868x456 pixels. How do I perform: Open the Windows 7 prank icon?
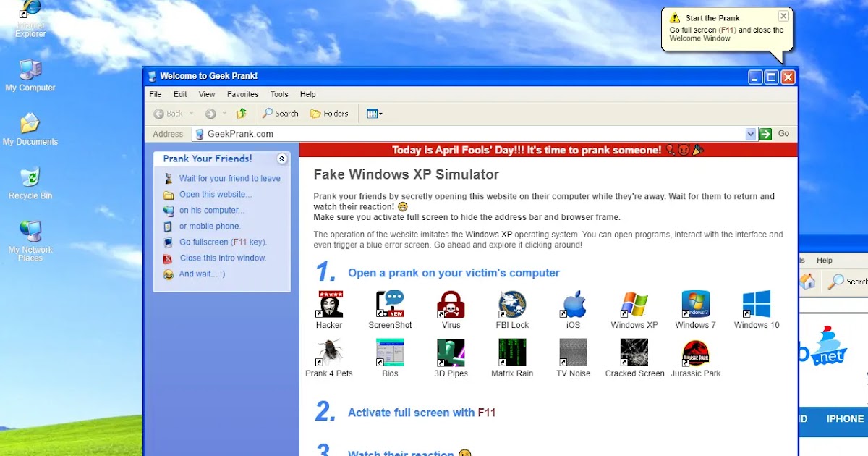pos(696,305)
